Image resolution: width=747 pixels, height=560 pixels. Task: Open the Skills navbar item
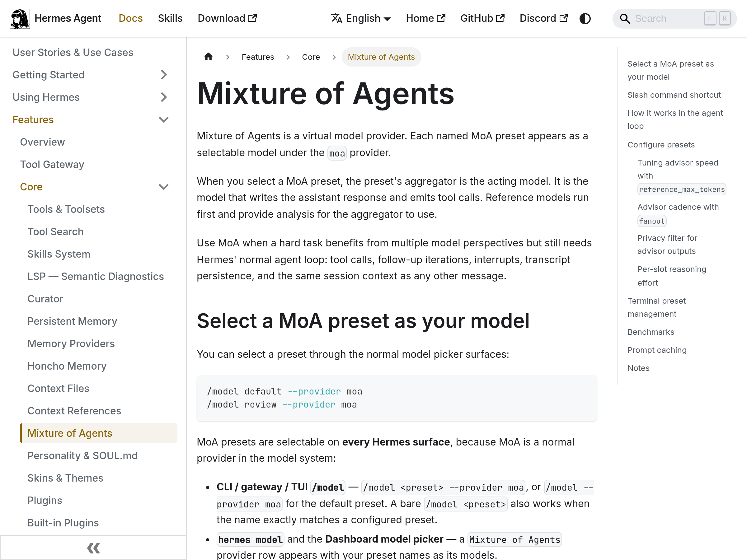coord(170,19)
